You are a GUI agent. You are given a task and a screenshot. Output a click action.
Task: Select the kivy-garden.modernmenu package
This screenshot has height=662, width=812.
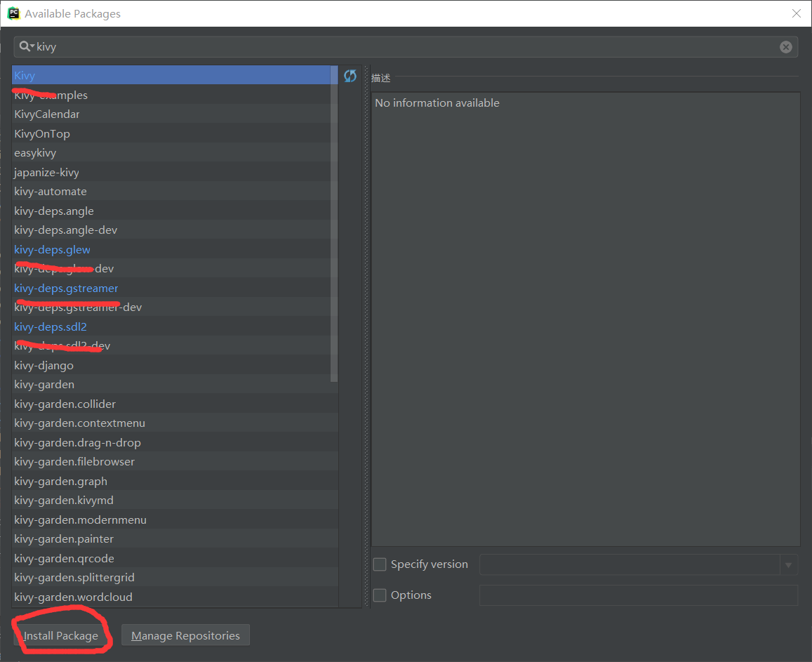pos(175,519)
